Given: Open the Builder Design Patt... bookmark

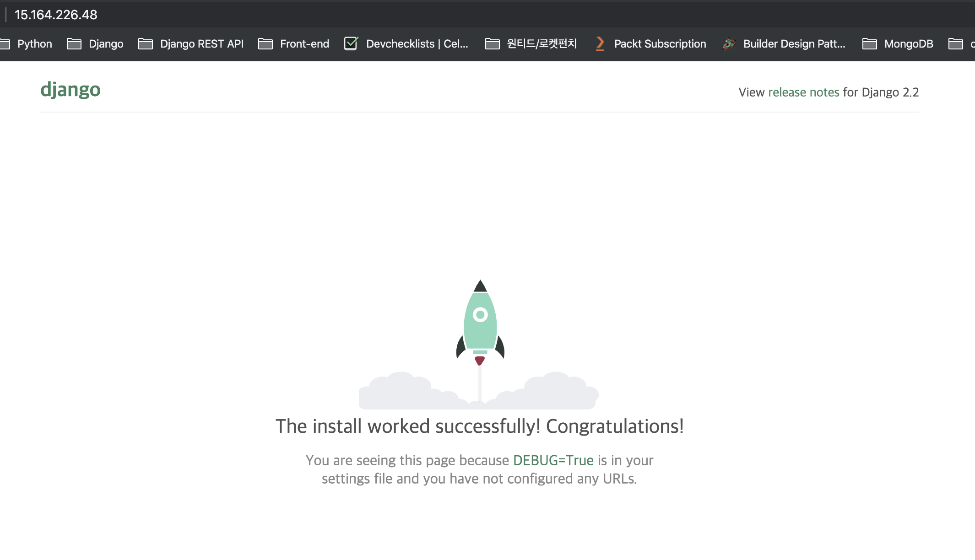Looking at the screenshot, I should point(794,44).
